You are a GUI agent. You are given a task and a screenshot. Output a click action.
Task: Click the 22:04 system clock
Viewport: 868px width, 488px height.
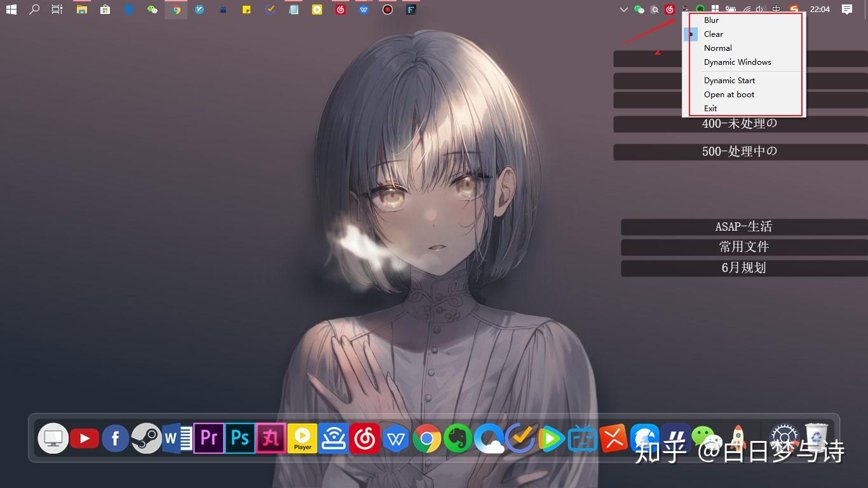(x=820, y=10)
